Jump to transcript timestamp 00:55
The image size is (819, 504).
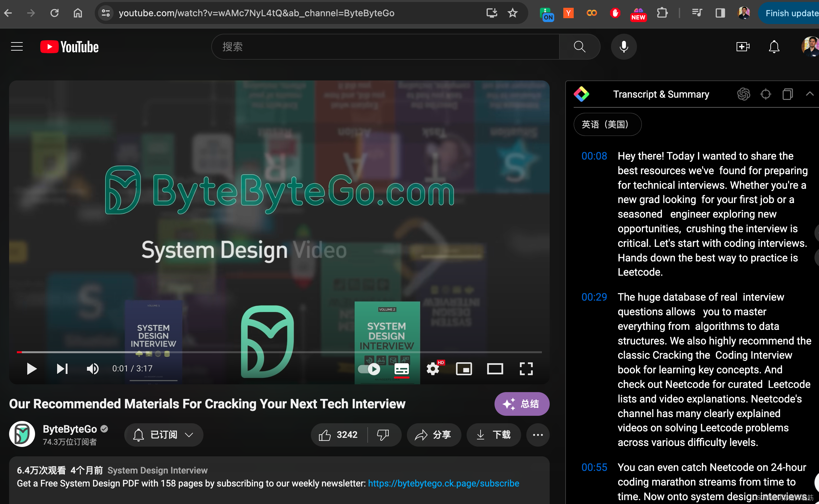tap(594, 467)
